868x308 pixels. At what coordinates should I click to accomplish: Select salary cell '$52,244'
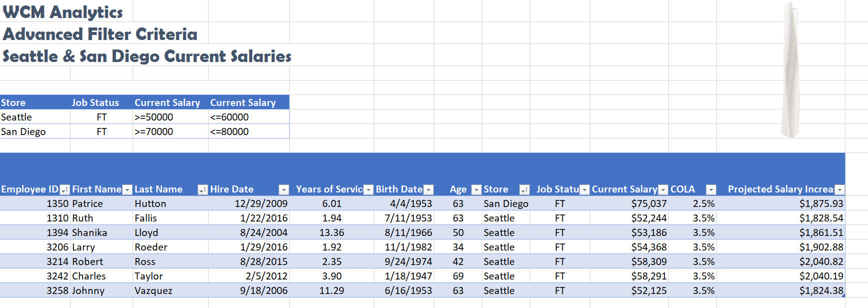pyautogui.click(x=629, y=218)
